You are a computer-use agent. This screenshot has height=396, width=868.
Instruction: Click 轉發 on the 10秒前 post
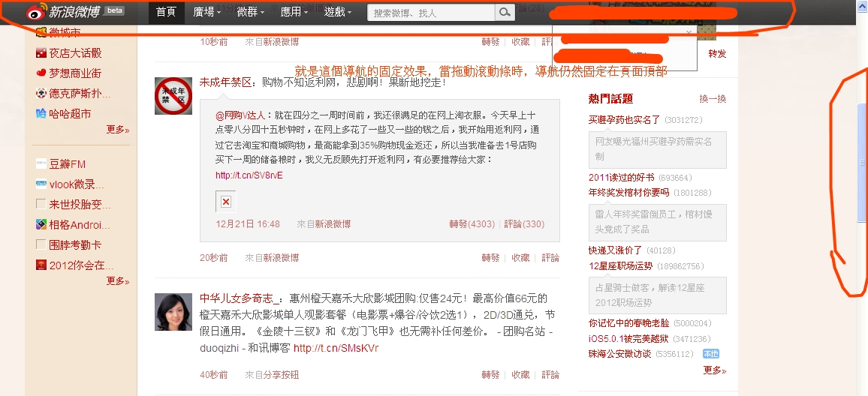coord(490,41)
